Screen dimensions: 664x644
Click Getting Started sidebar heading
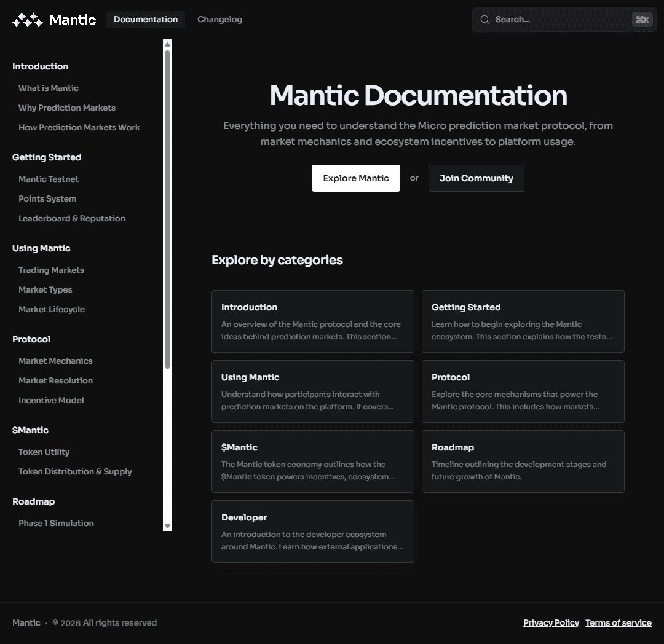coord(47,157)
